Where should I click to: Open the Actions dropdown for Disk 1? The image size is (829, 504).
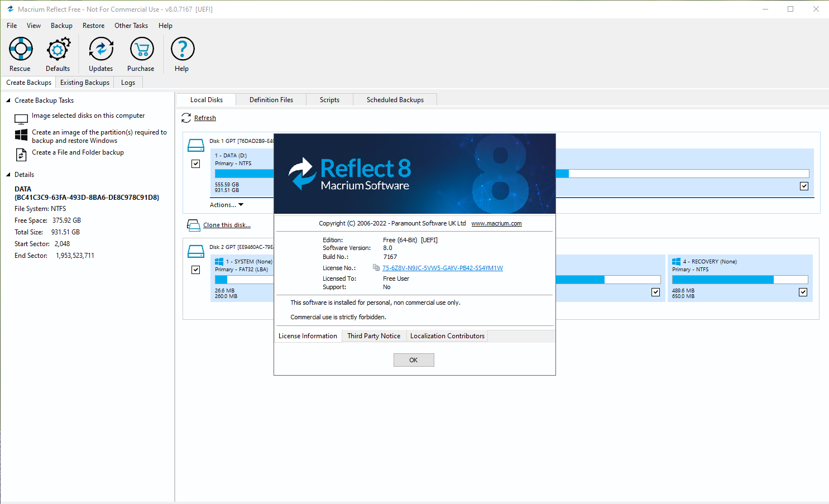pyautogui.click(x=227, y=205)
